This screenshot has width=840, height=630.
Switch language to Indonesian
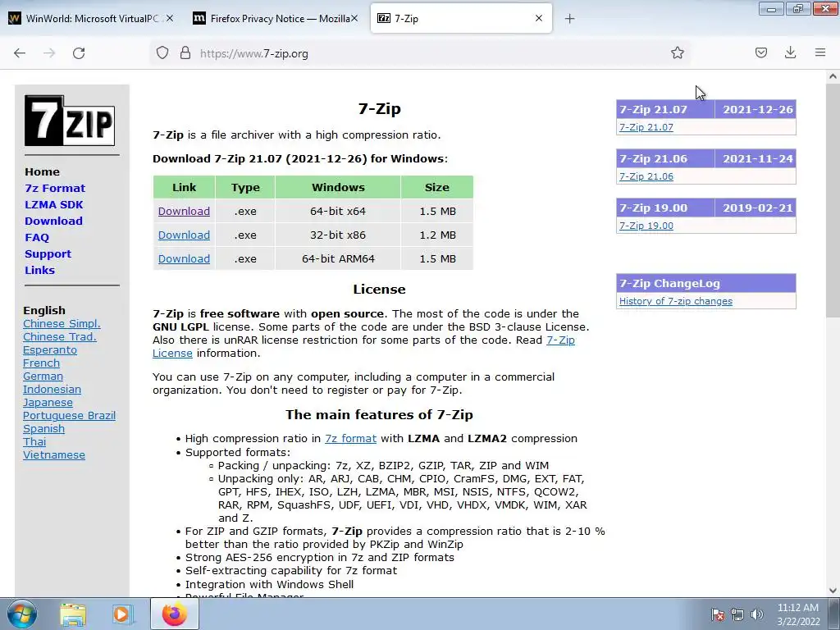pos(52,390)
